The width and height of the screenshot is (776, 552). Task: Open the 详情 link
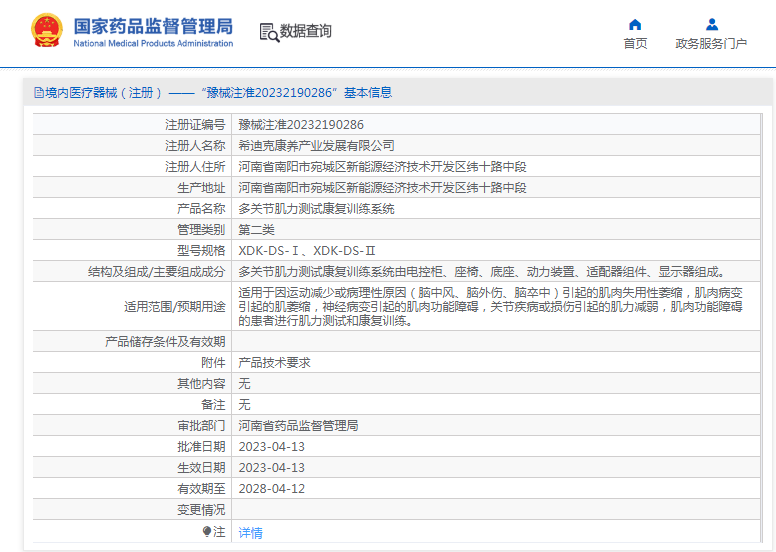[250, 533]
